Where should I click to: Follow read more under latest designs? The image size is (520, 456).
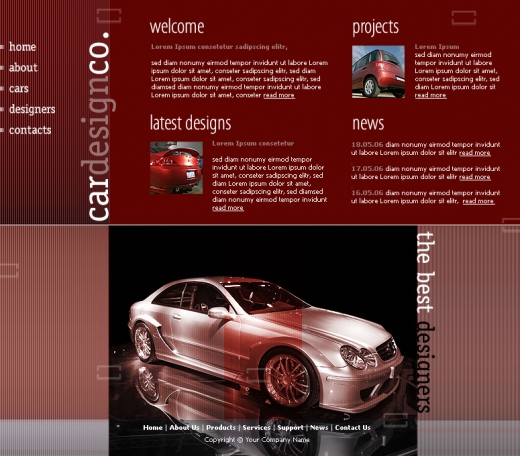(228, 208)
